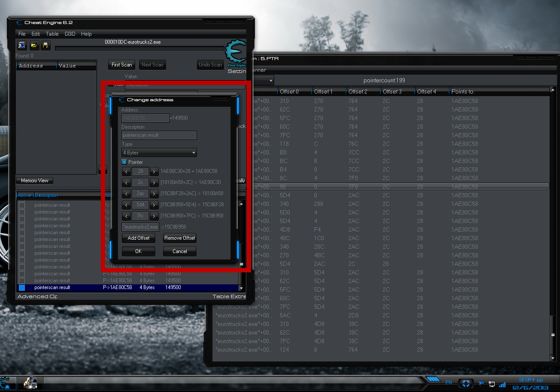Click the open process icon
This screenshot has width=560, height=392.
coord(22,45)
